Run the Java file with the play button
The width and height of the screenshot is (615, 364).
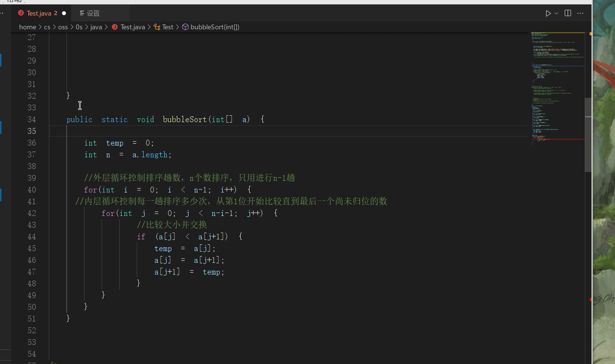point(548,13)
